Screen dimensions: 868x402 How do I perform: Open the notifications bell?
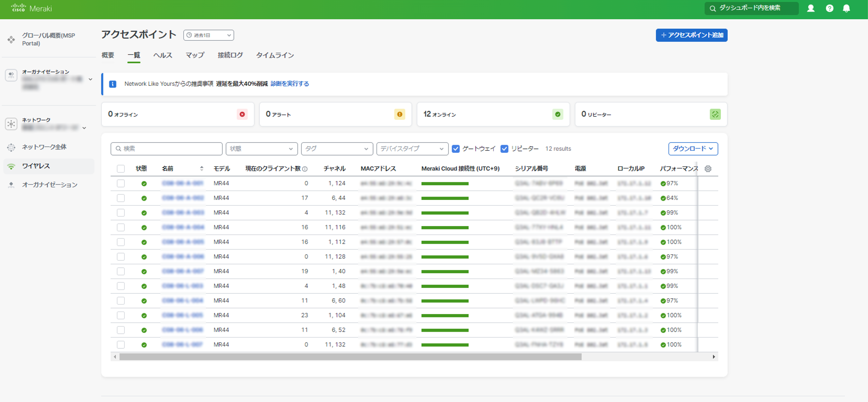pos(847,8)
